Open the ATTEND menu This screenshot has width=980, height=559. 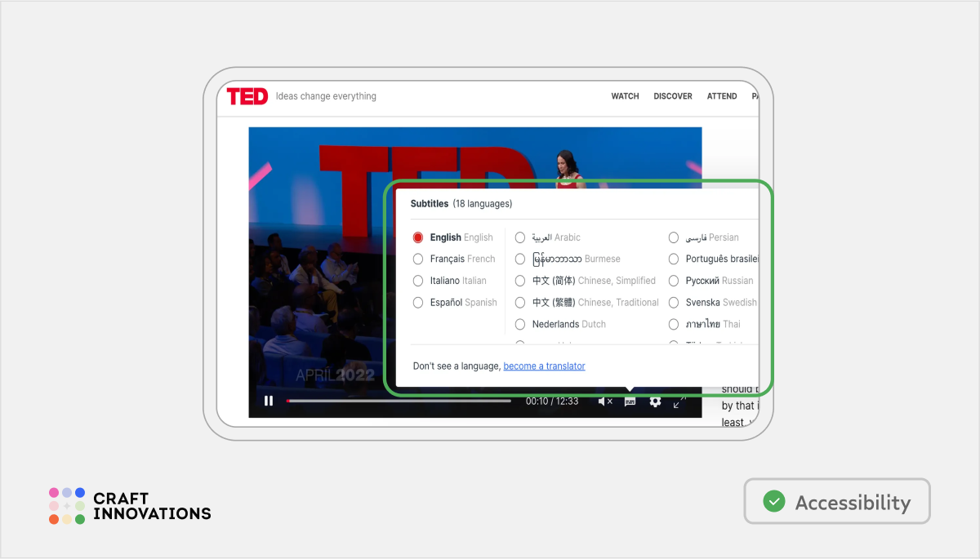[x=722, y=96]
